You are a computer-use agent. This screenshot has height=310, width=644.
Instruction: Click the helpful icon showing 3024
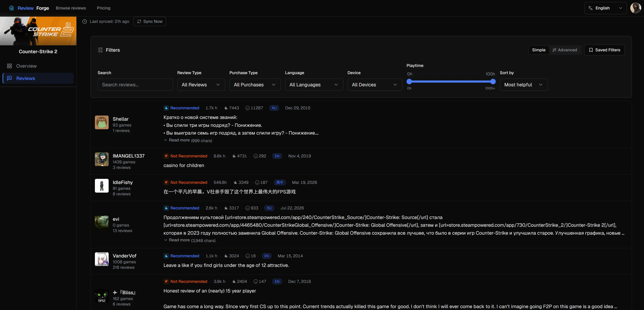click(226, 256)
